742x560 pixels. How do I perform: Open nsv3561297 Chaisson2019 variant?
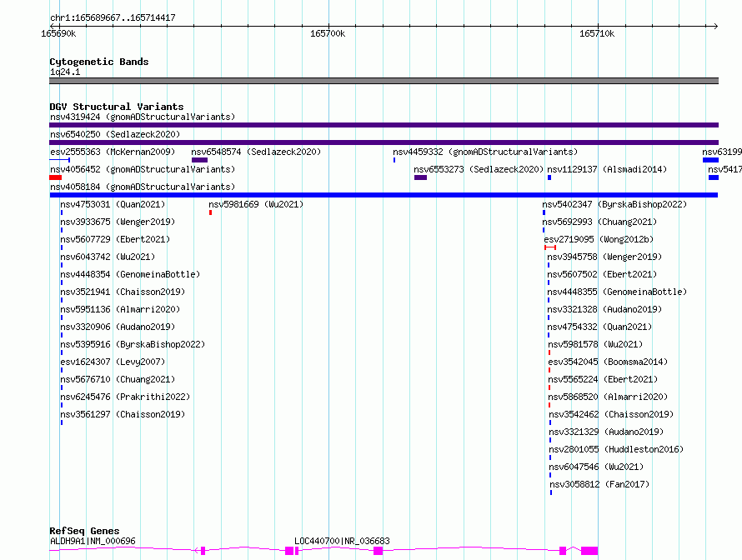click(x=123, y=414)
